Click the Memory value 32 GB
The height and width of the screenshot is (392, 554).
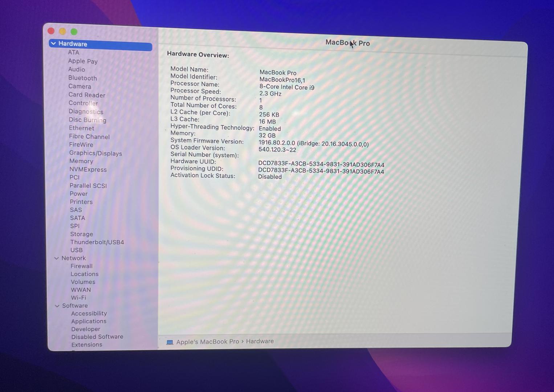267,135
